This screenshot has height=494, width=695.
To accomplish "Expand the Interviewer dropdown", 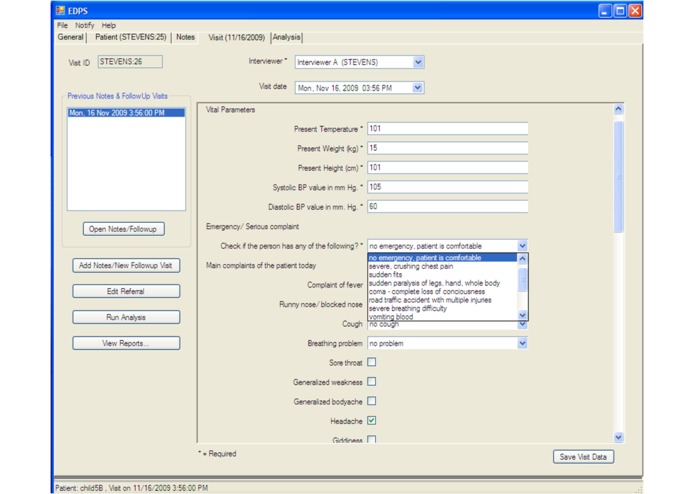I will click(x=418, y=62).
